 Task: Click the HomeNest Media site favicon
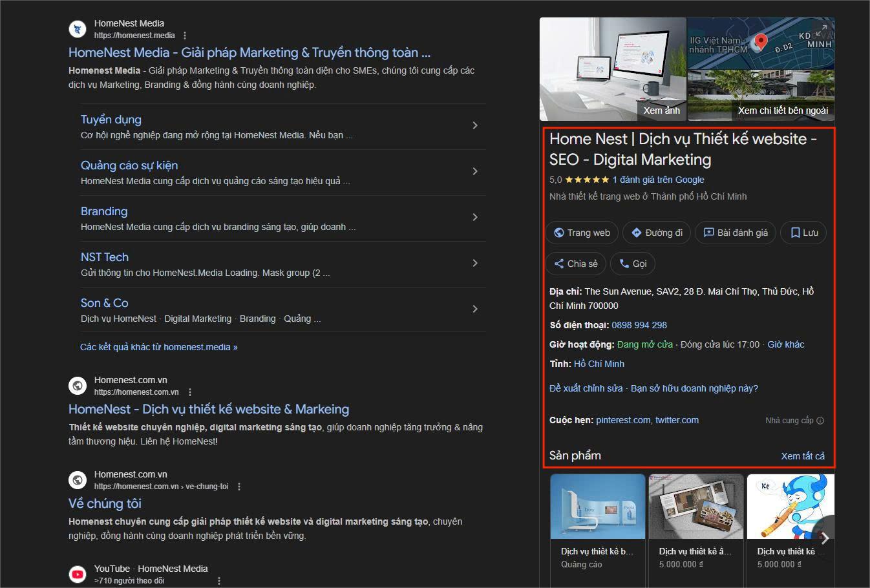78,29
